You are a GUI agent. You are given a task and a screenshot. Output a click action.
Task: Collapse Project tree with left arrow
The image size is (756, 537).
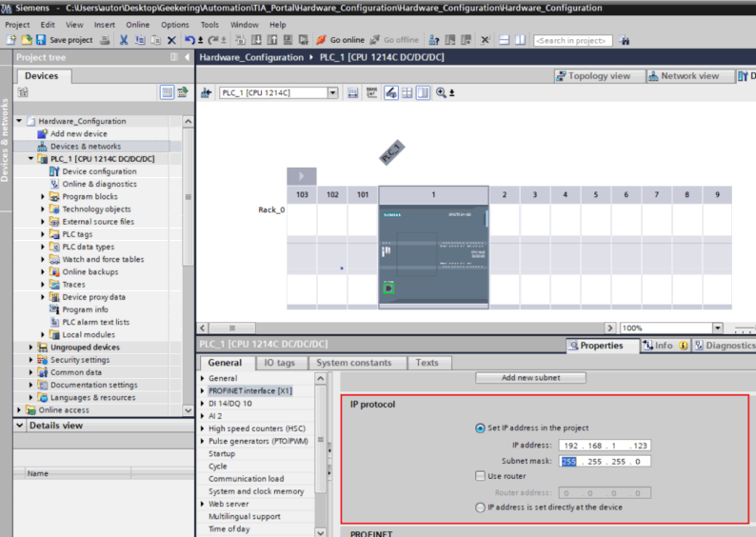pyautogui.click(x=187, y=57)
